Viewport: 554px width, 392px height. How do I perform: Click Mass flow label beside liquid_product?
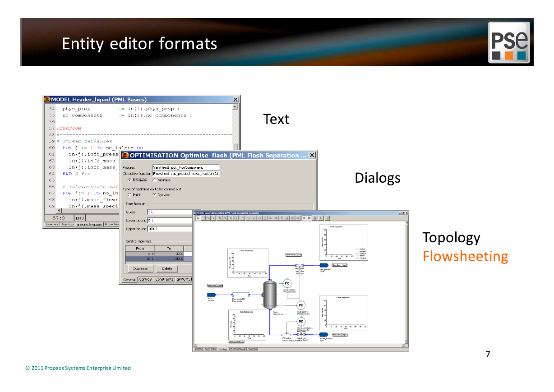click(340, 334)
